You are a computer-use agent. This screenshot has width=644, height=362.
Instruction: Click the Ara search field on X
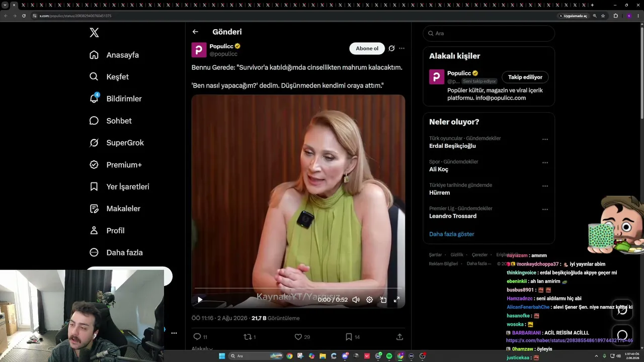pos(489,33)
